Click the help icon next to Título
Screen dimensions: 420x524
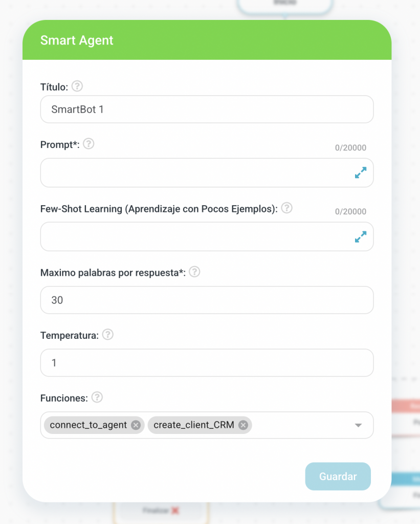(x=77, y=86)
